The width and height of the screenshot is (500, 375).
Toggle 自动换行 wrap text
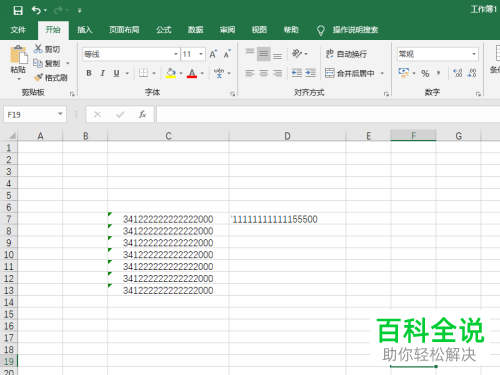coord(346,54)
